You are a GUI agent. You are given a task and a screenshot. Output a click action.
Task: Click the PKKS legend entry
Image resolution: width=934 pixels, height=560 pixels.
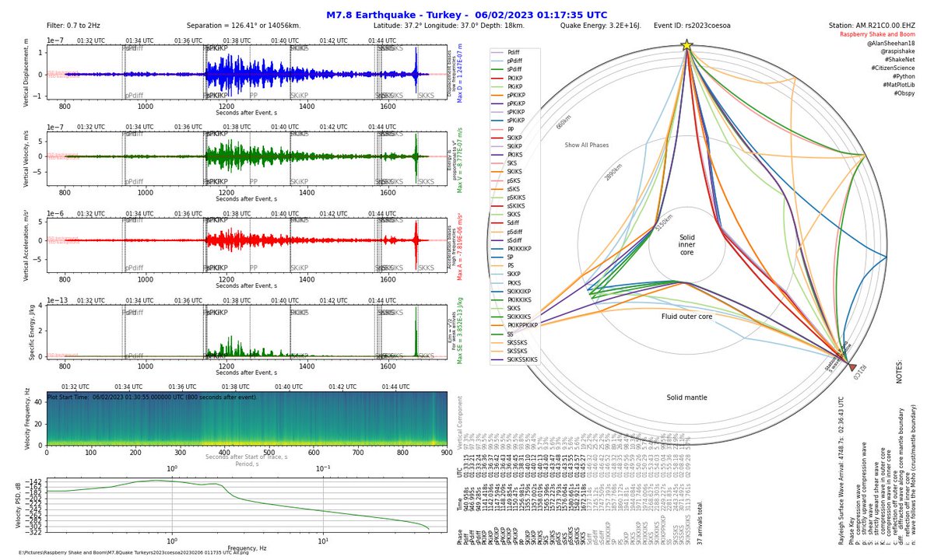pos(507,283)
